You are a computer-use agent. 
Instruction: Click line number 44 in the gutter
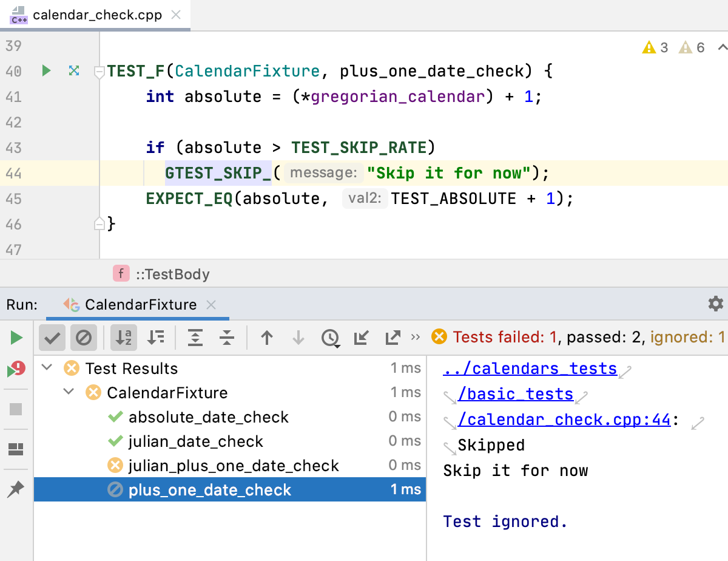click(13, 174)
